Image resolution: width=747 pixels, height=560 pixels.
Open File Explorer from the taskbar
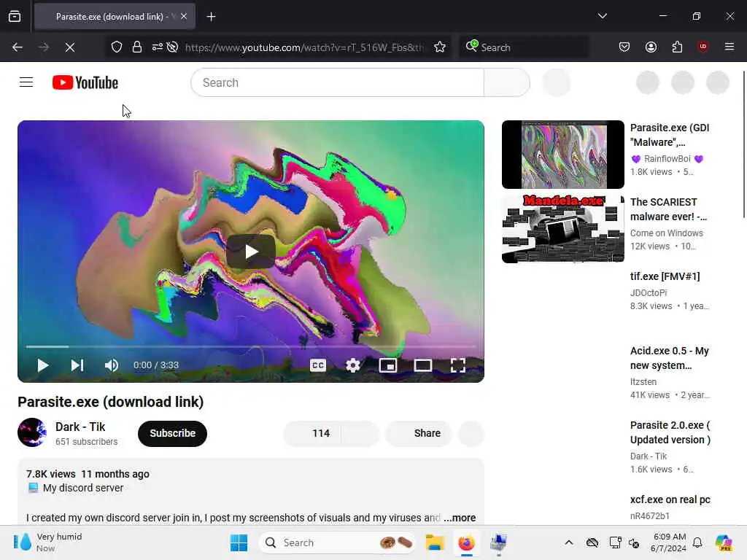point(435,542)
